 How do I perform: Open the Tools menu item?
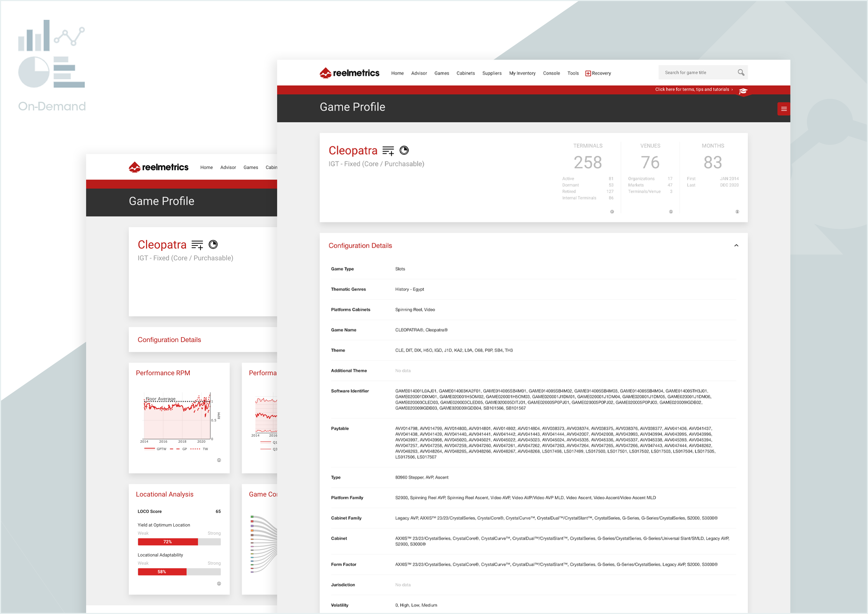point(573,73)
